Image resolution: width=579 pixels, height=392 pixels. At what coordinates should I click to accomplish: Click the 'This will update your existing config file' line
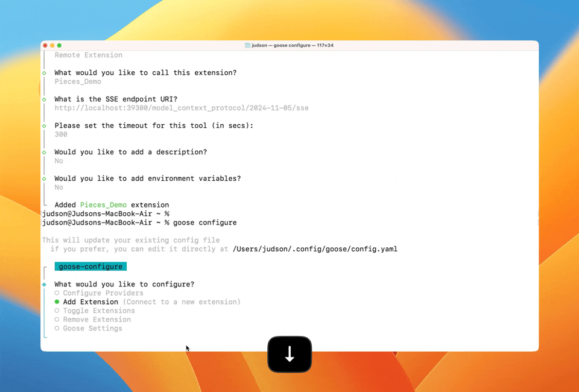[x=131, y=240]
